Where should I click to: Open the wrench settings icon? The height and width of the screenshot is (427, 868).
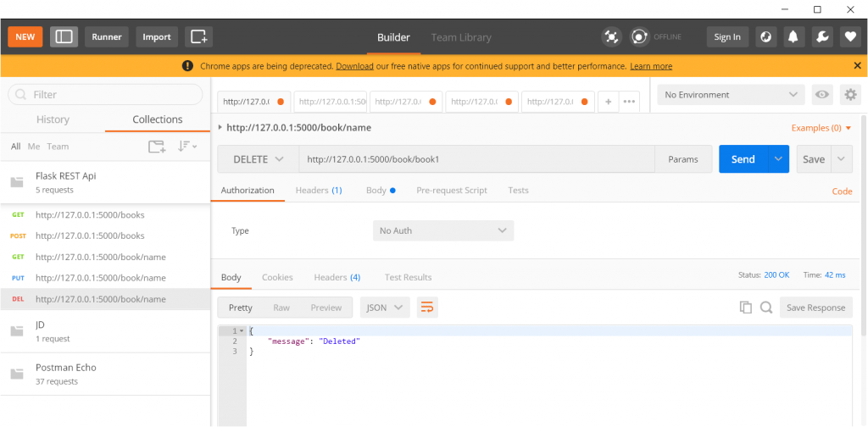point(822,37)
